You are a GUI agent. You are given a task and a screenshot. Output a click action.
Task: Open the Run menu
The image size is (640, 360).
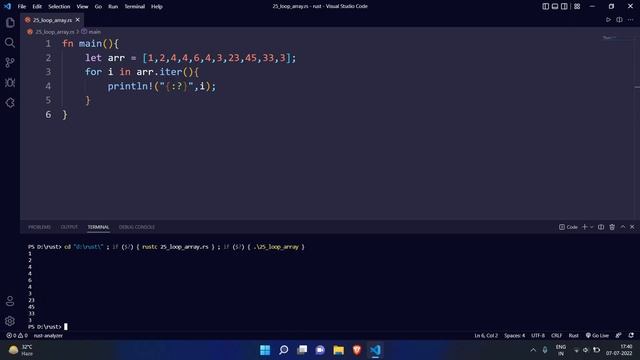(113, 6)
